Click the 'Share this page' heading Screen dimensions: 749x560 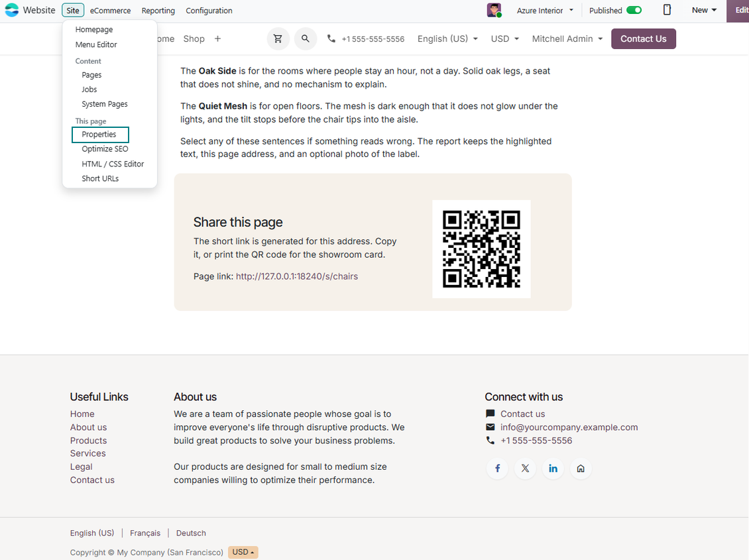pyautogui.click(x=238, y=223)
